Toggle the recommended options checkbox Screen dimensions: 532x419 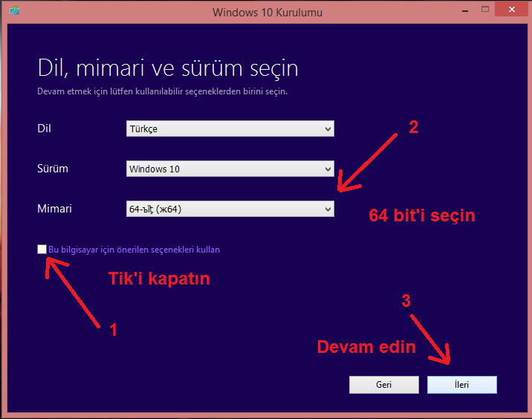[x=42, y=250]
